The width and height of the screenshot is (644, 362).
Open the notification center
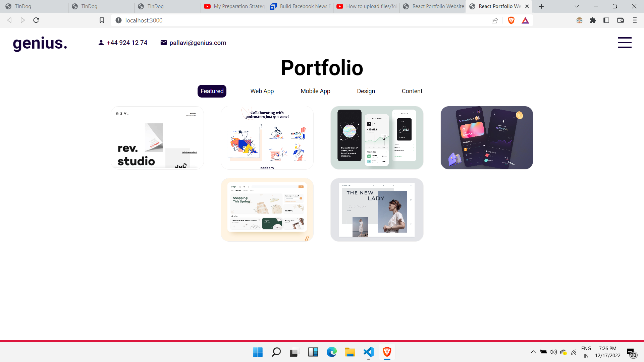click(x=632, y=353)
